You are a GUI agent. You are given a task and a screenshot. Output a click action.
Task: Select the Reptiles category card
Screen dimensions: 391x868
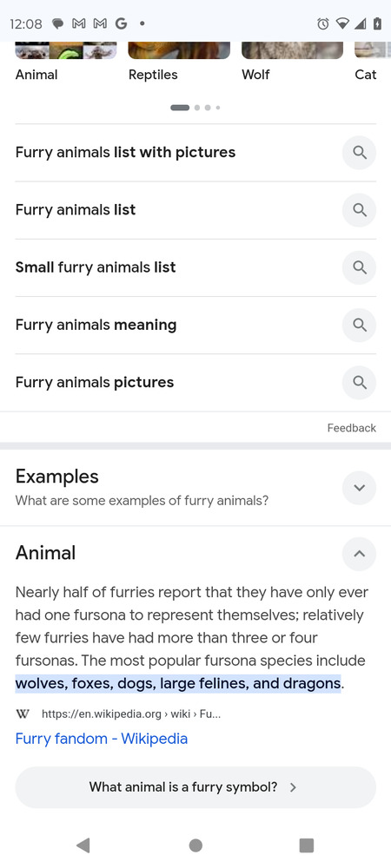[x=178, y=62]
